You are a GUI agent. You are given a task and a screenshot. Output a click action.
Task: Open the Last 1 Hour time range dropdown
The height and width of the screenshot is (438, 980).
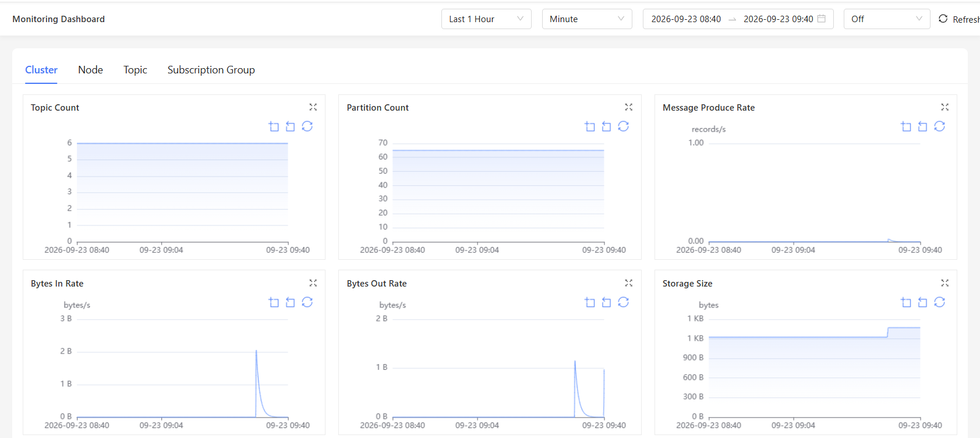click(x=486, y=19)
